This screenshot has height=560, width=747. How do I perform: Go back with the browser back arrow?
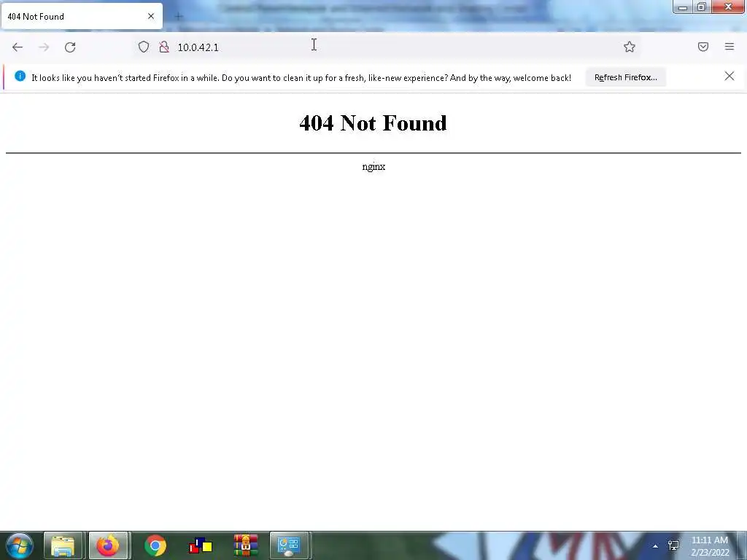tap(18, 47)
